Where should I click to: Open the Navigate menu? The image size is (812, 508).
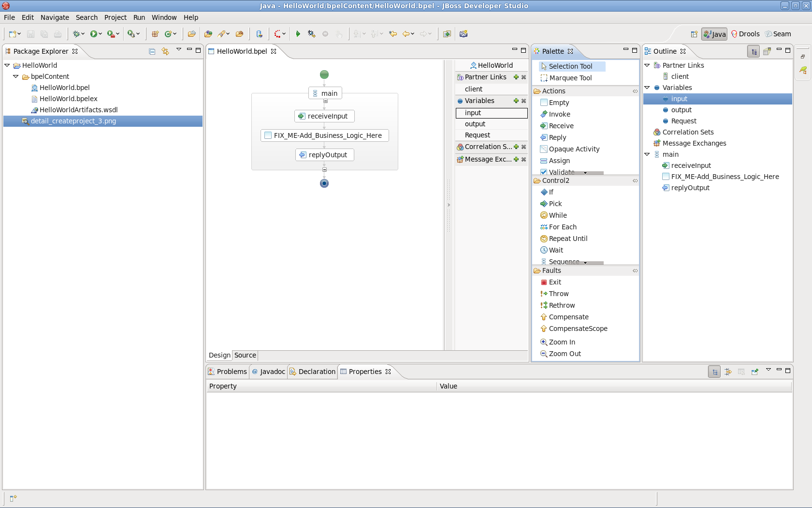click(55, 17)
